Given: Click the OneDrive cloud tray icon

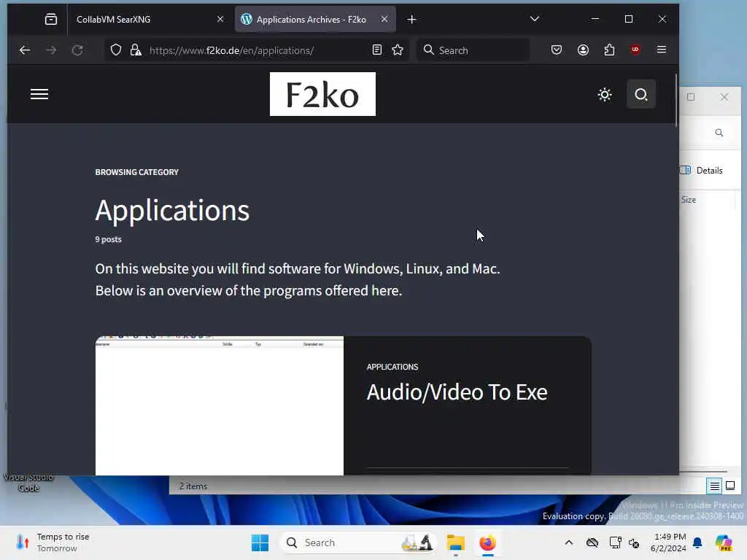Looking at the screenshot, I should [592, 542].
